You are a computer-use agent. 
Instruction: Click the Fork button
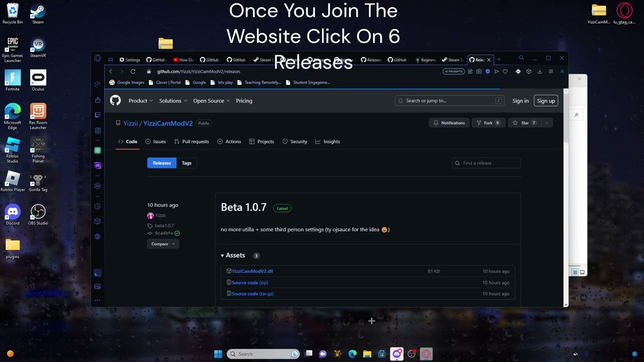coord(488,123)
